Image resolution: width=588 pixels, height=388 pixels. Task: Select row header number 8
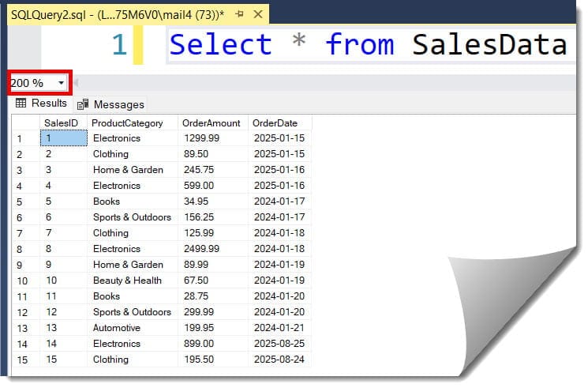pos(20,249)
